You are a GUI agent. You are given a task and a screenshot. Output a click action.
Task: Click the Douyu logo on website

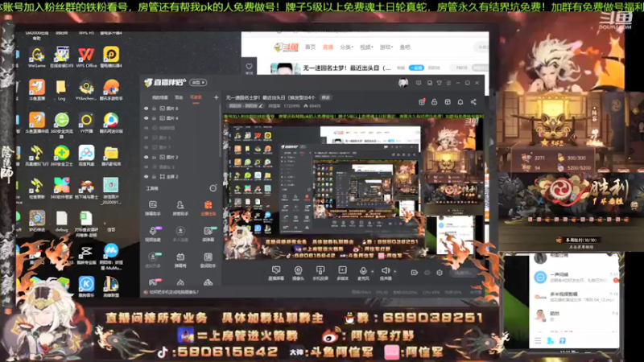(287, 47)
